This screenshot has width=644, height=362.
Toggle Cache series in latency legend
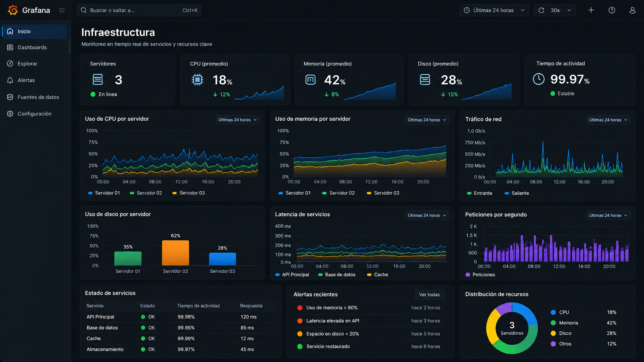point(377,275)
